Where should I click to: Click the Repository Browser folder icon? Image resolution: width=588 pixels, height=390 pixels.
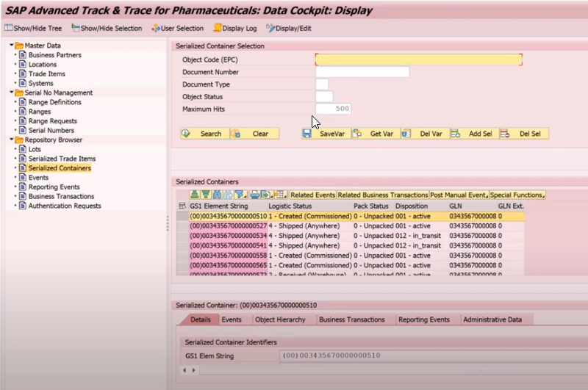19,140
